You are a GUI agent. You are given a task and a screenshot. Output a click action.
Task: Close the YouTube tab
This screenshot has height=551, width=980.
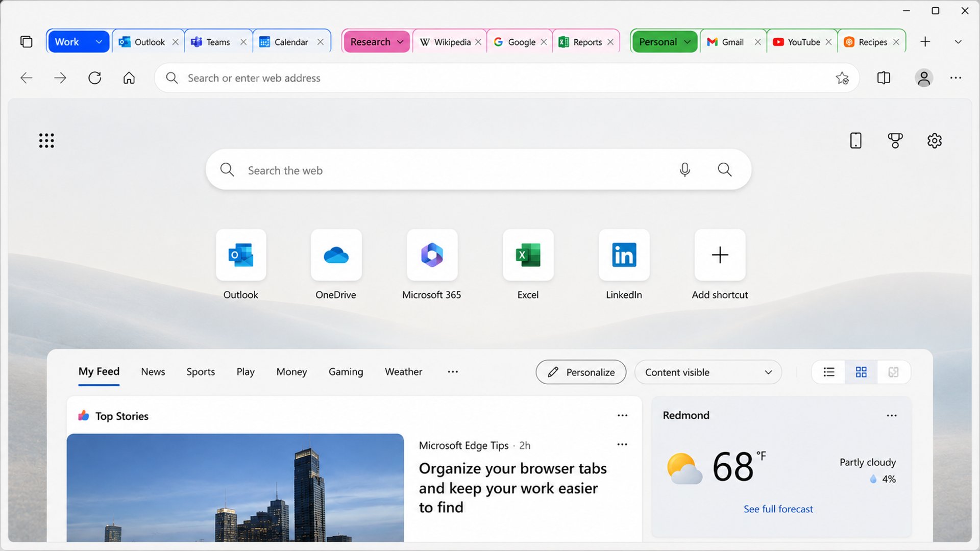click(x=828, y=42)
